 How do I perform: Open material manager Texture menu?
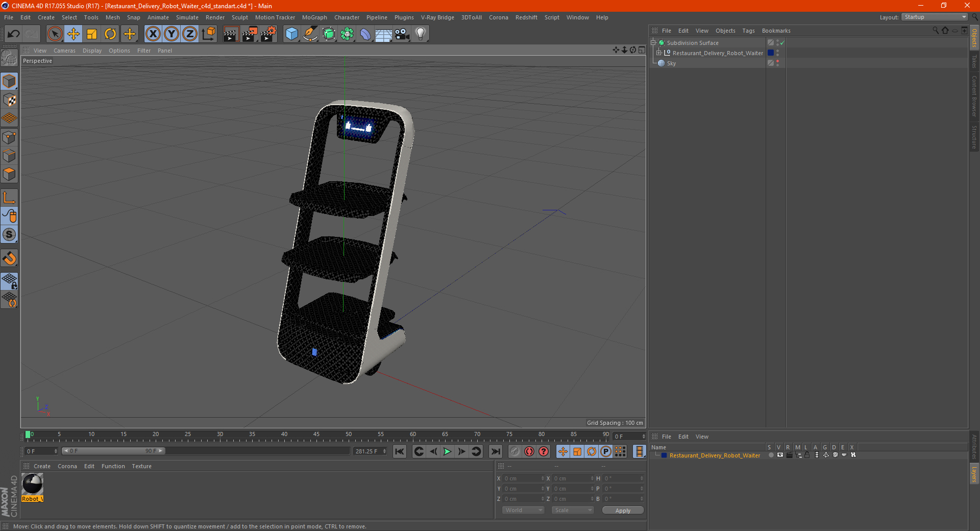click(141, 466)
